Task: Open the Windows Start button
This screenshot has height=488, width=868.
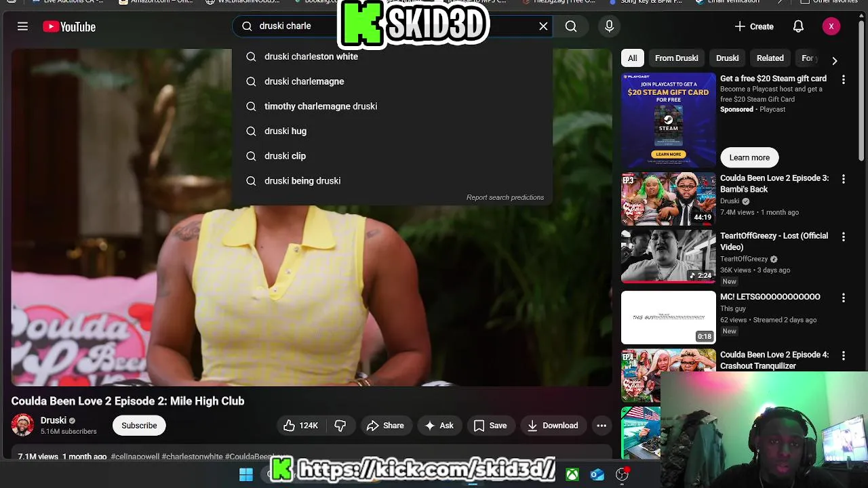Action: [x=246, y=475]
